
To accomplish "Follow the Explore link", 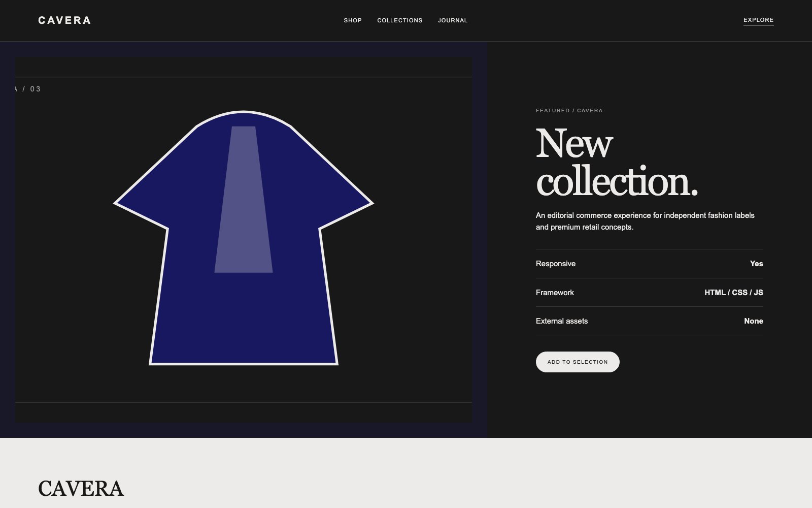I will [x=758, y=20].
